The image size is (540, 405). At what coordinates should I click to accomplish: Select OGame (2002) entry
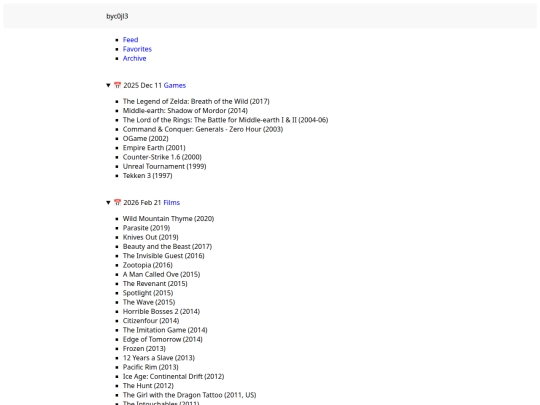click(146, 138)
